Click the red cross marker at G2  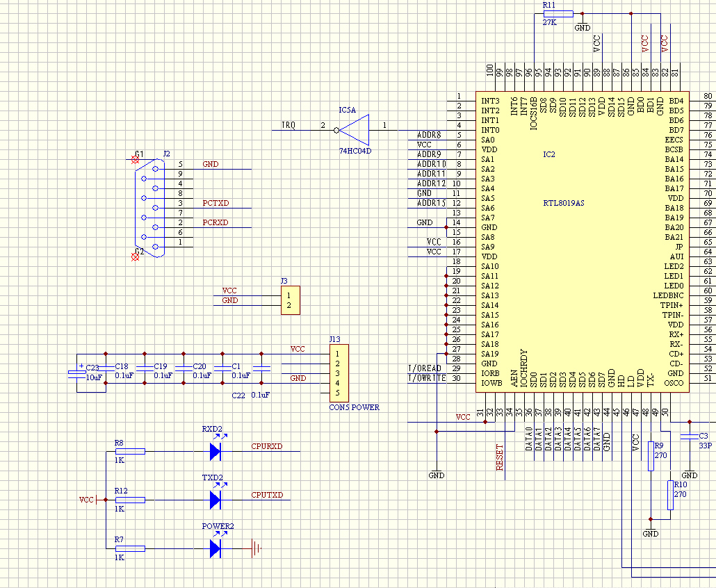[135, 257]
